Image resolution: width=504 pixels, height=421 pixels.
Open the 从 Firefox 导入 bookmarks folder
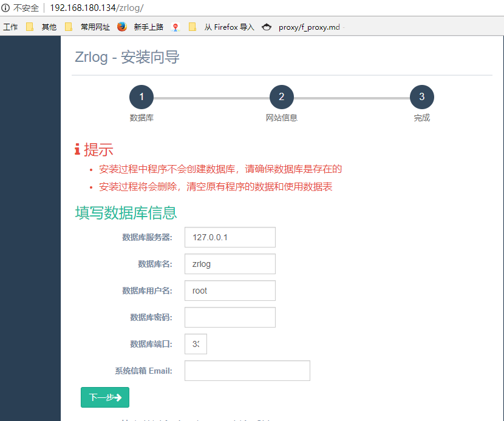[x=221, y=27]
